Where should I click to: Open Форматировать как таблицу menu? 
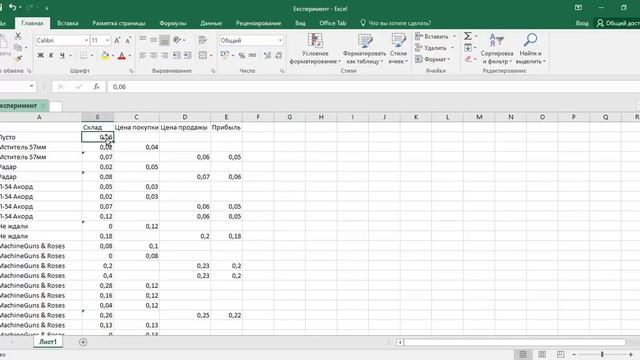[x=364, y=49]
